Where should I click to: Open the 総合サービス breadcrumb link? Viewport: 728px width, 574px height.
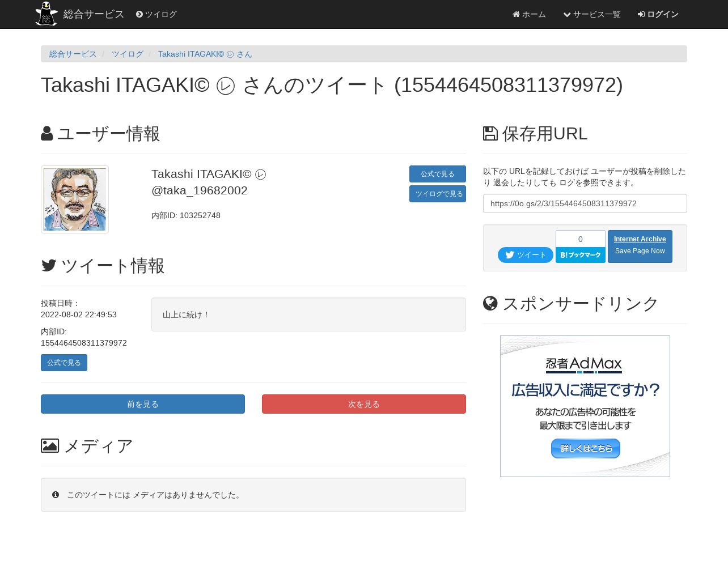(73, 54)
